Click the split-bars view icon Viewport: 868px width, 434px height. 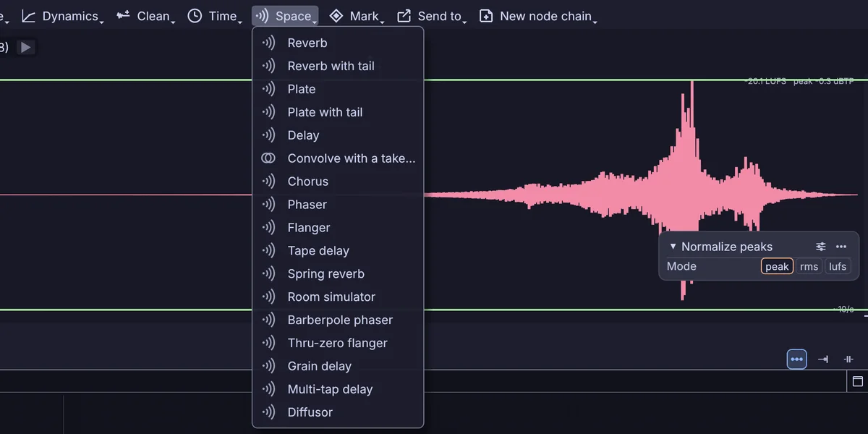848,359
